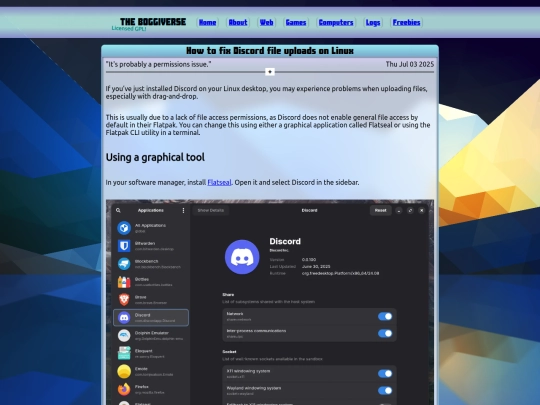
Task: Toggle Inter-process communications switch
Action: tap(385, 333)
